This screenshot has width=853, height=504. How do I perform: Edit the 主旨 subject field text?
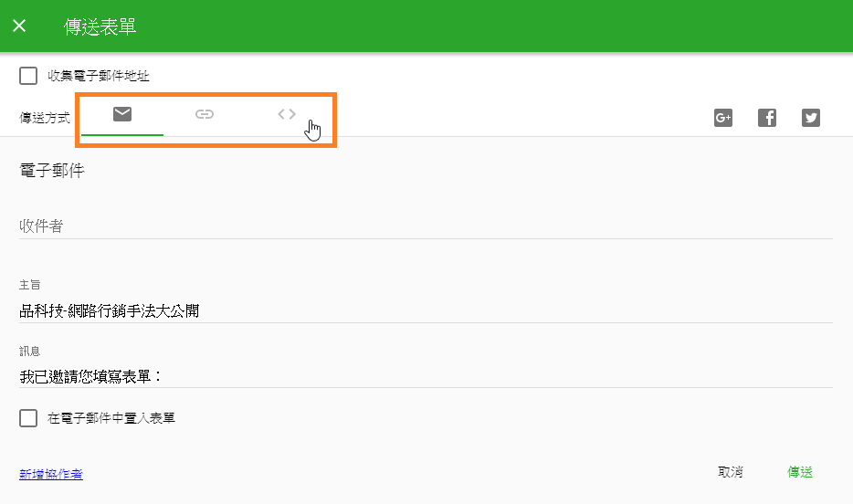tap(426, 311)
